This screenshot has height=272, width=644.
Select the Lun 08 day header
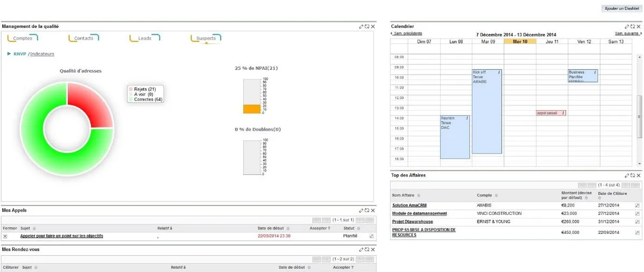[456, 41]
